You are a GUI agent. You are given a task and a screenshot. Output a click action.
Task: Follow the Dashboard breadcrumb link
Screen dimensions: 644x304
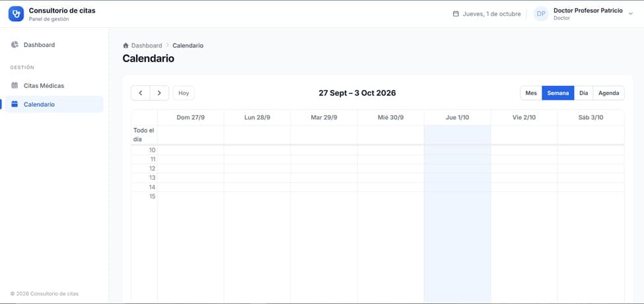point(147,46)
